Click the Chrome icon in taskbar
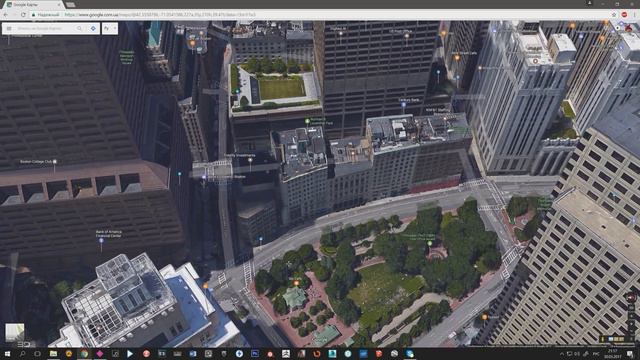This screenshot has height=360, width=640. point(84,353)
